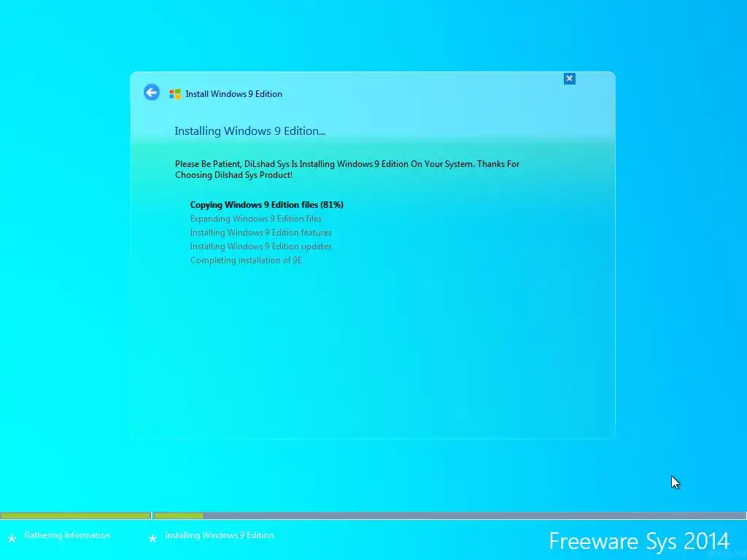Viewport: 747px width, 560px height.
Task: Click the 'Installing Windows 9 Edition...' heading
Action: point(250,131)
